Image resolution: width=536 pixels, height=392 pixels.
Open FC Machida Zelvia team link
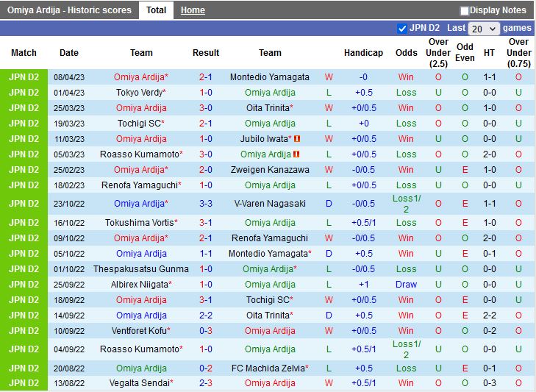tap(268, 368)
